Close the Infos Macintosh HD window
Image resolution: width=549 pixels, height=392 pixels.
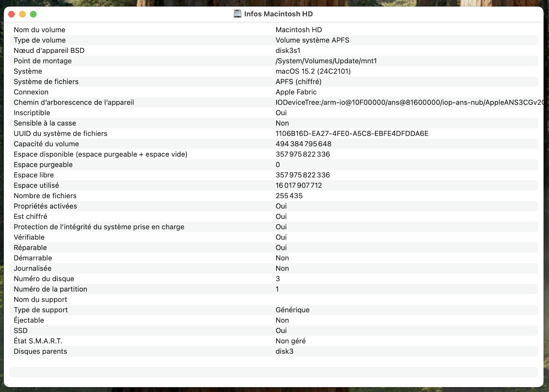click(12, 14)
